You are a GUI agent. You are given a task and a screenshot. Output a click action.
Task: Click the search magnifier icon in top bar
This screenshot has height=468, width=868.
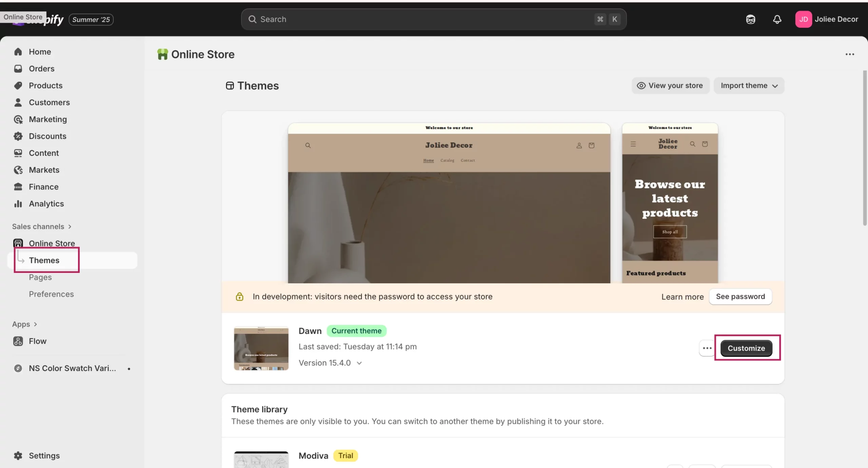click(252, 19)
